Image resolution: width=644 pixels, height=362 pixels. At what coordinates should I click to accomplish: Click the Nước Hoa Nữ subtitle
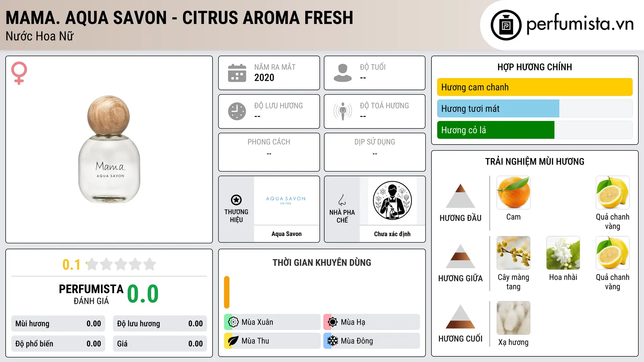(x=40, y=36)
